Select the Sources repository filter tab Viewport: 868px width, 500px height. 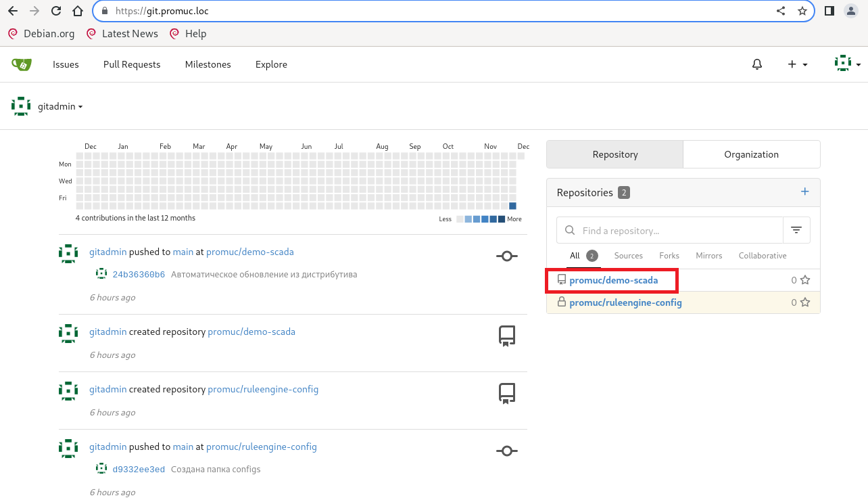628,256
